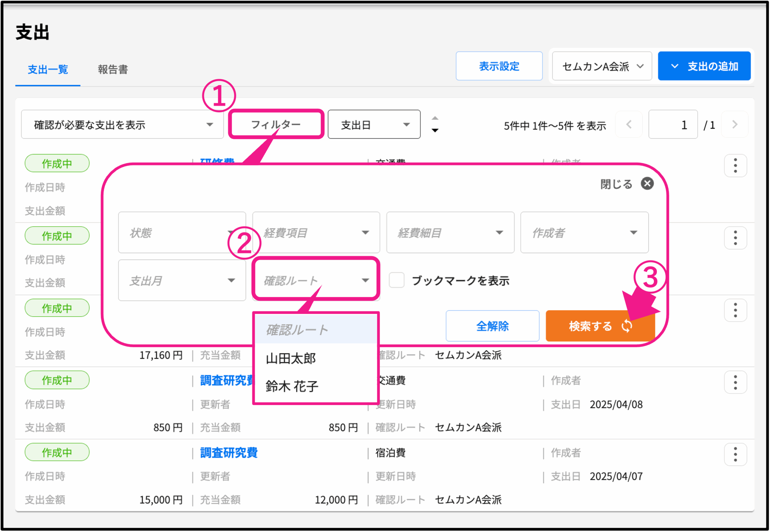Open three-dot menu for 850 yen expense
This screenshot has width=770, height=532.
735,382
